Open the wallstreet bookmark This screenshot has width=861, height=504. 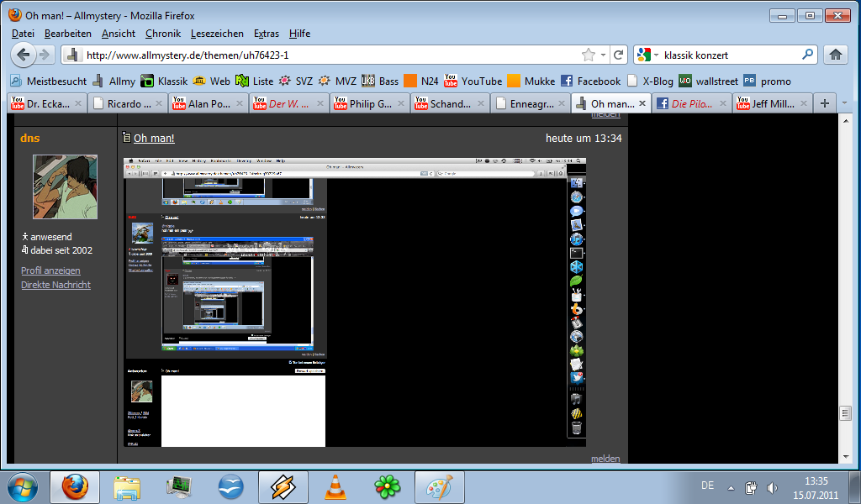708,81
